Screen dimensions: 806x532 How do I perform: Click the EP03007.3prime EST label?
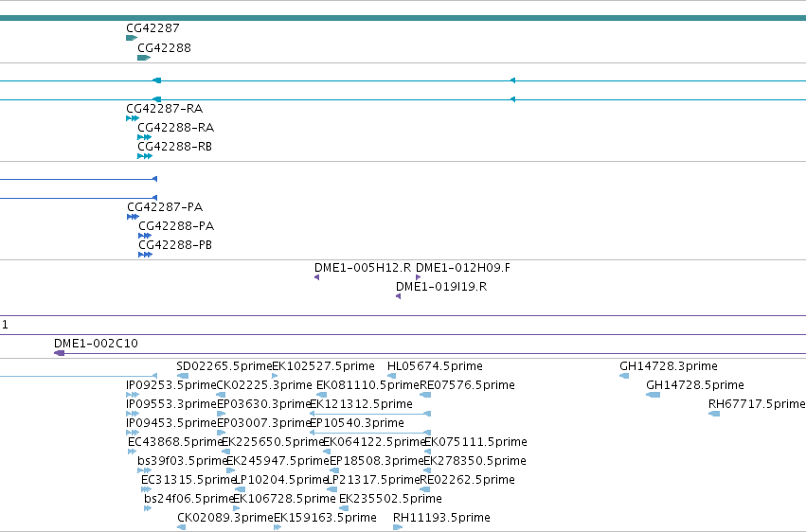point(263,423)
